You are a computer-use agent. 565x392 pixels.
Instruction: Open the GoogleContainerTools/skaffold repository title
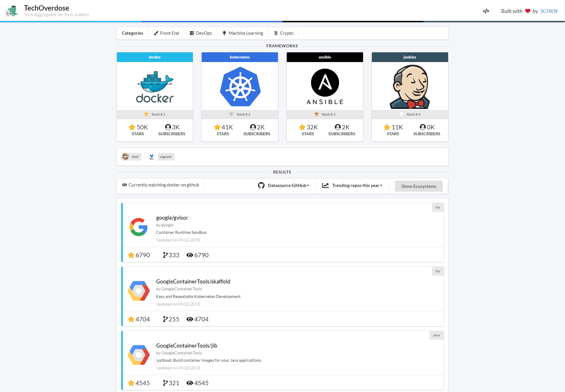193,282
